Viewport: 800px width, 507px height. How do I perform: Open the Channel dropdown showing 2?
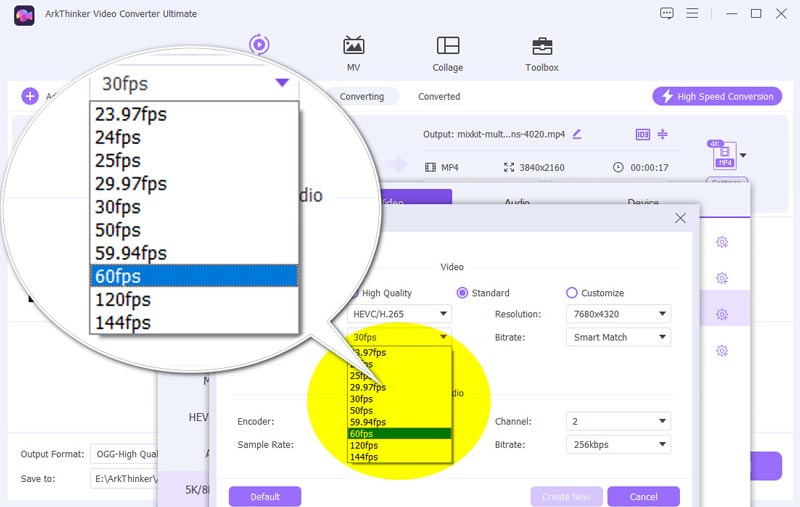(618, 421)
